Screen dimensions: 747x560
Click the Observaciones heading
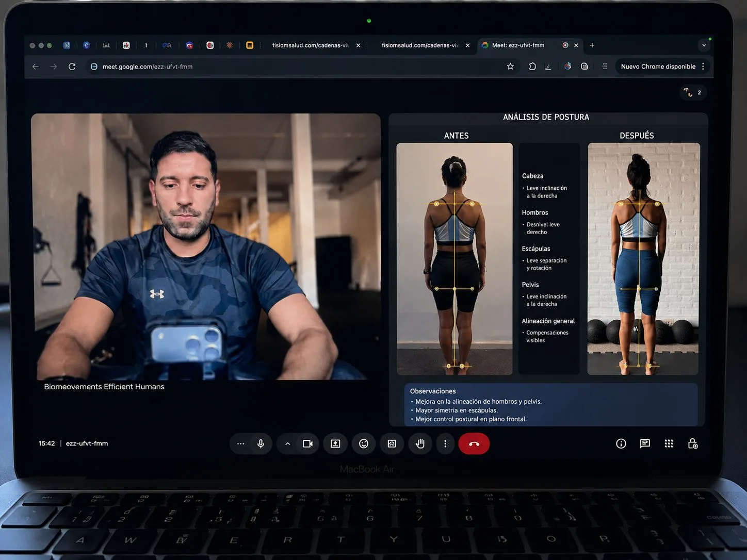[x=433, y=391]
